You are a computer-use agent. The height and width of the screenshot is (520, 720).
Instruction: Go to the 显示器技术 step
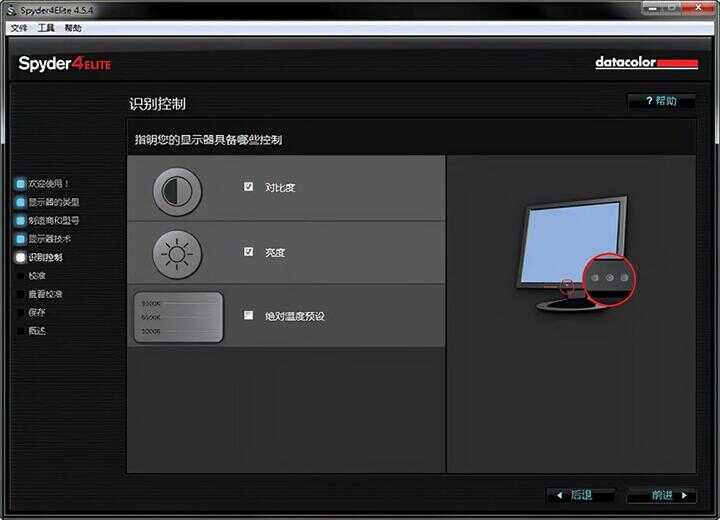(x=50, y=239)
